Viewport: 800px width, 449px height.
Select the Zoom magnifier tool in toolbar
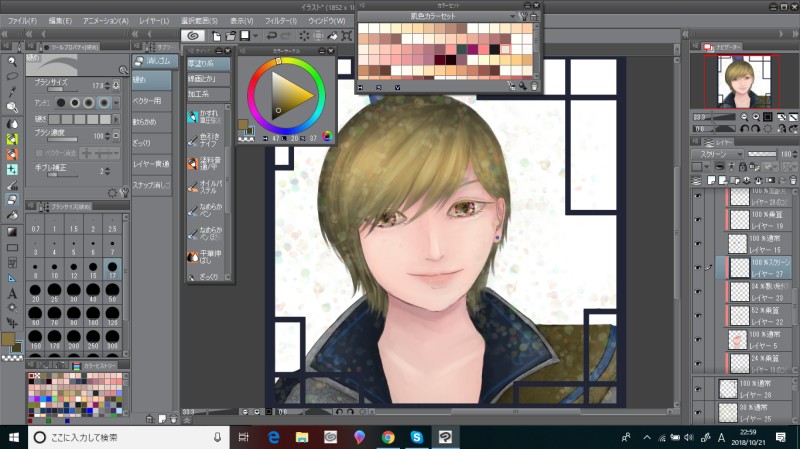12,61
